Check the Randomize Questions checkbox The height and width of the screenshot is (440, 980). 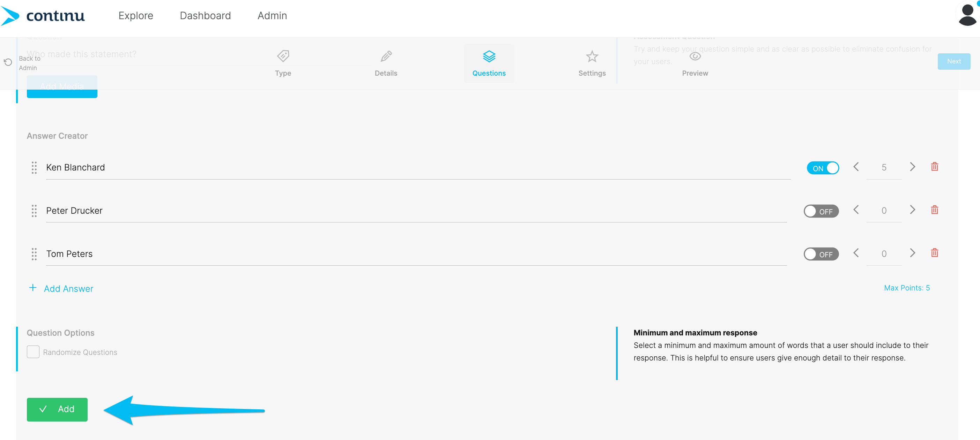point(33,352)
